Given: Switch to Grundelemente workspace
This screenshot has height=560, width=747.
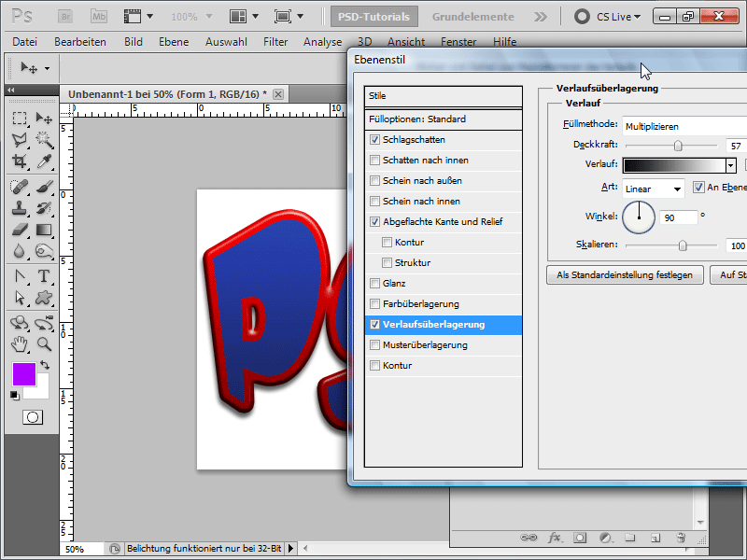Looking at the screenshot, I should (x=473, y=17).
